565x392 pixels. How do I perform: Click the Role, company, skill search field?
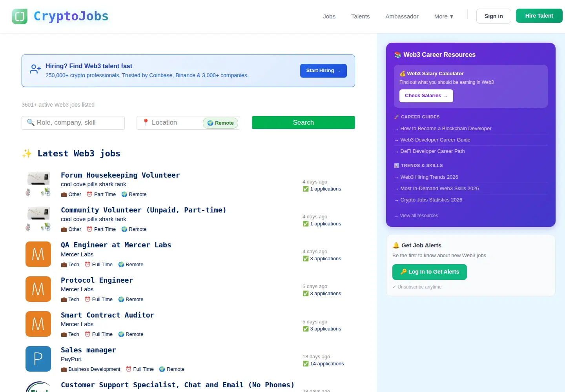73,123
